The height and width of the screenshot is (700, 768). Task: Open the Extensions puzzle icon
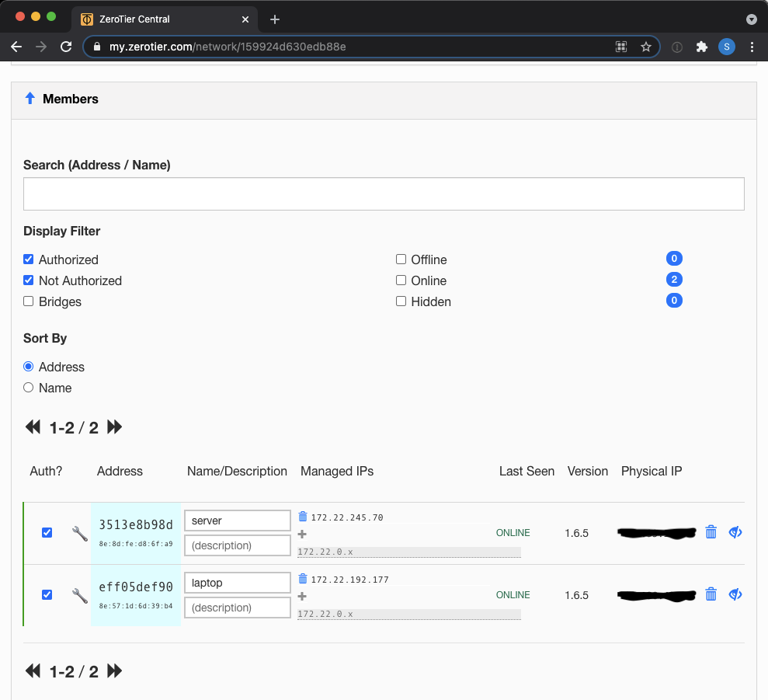tap(702, 47)
